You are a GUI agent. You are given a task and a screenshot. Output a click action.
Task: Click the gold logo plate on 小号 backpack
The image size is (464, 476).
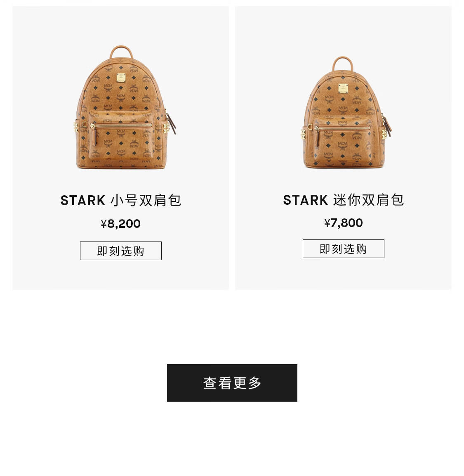(x=121, y=78)
